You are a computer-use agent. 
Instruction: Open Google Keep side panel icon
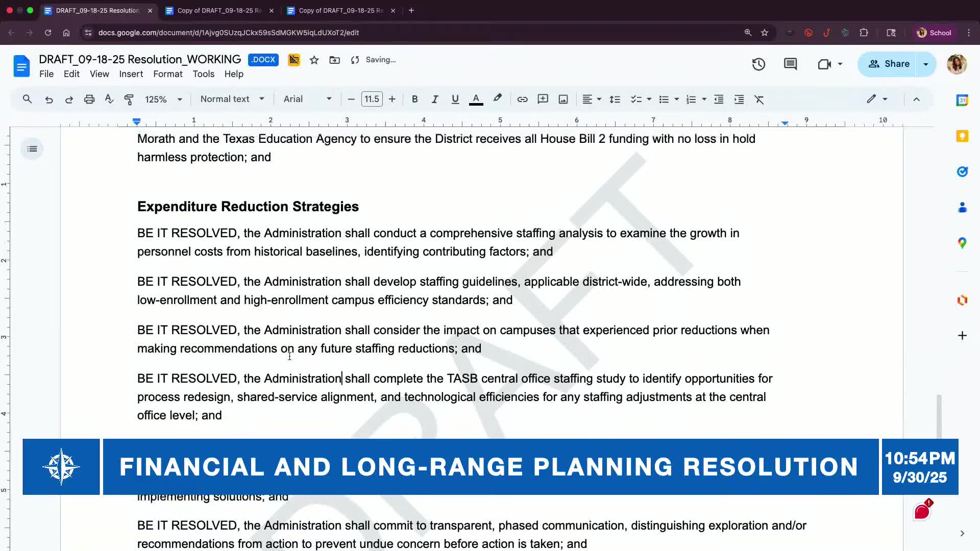(962, 136)
